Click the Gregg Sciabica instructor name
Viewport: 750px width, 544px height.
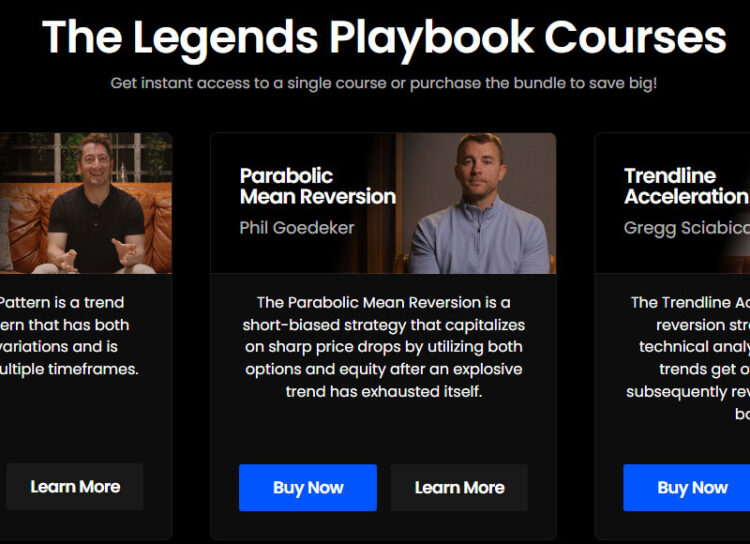pyautogui.click(x=686, y=228)
